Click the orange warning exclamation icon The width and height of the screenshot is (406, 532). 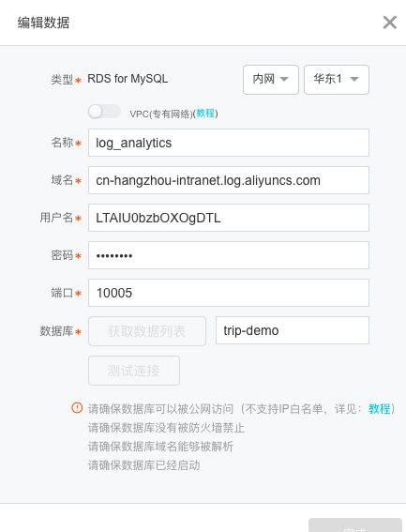[x=77, y=408]
